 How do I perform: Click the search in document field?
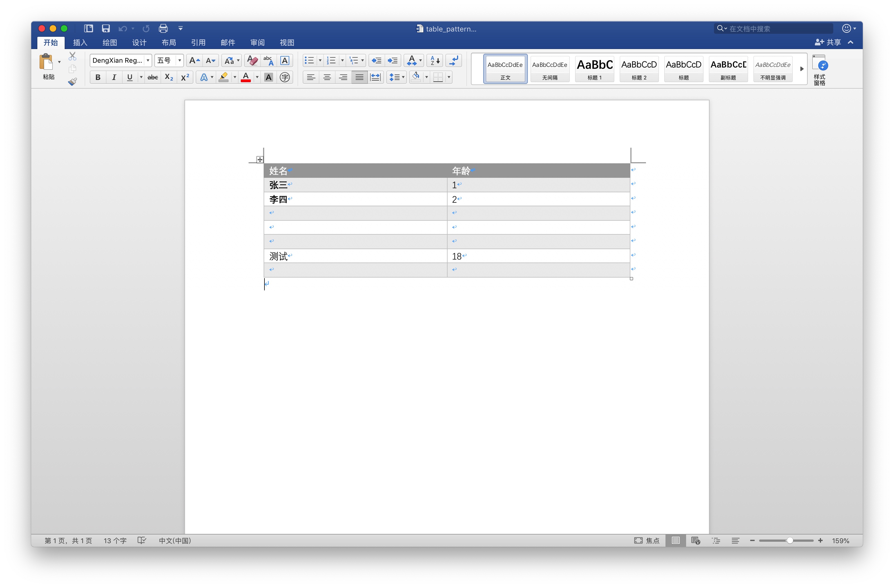774,28
